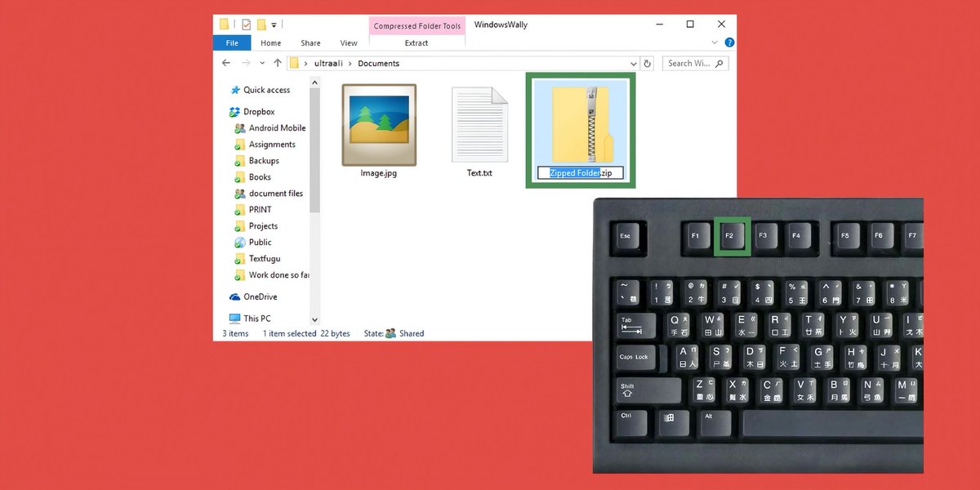Click the New folder quick access icon
Screen dimensions: 980x490
point(261,24)
